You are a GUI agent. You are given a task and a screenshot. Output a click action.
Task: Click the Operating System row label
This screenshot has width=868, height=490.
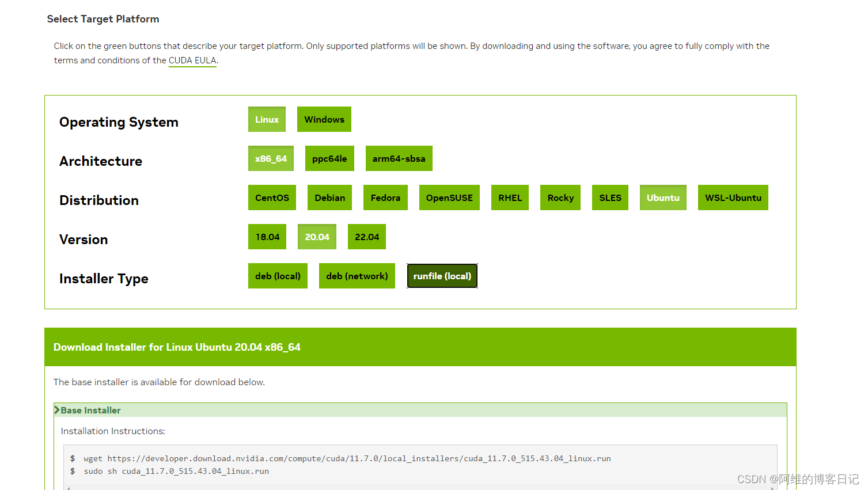[119, 122]
